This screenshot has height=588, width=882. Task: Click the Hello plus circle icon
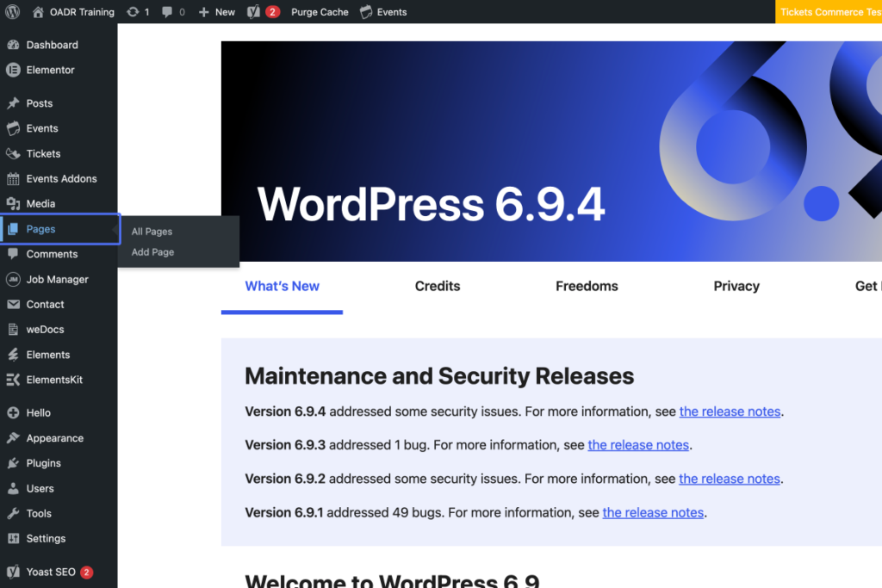coord(14,412)
